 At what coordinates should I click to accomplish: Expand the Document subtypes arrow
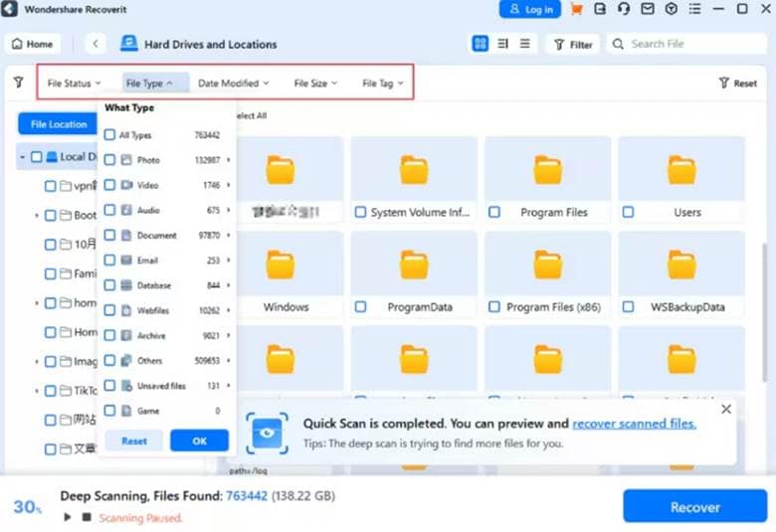228,235
